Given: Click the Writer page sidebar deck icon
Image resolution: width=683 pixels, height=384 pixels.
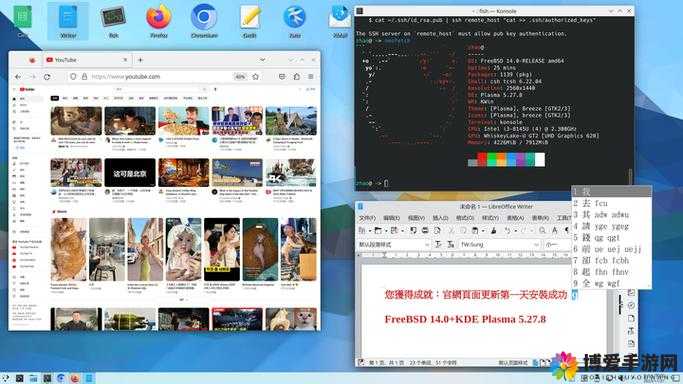Looking at the screenshot, I should (631, 319).
